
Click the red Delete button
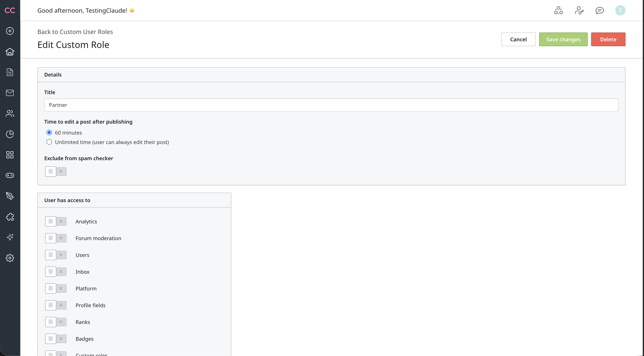click(x=608, y=39)
